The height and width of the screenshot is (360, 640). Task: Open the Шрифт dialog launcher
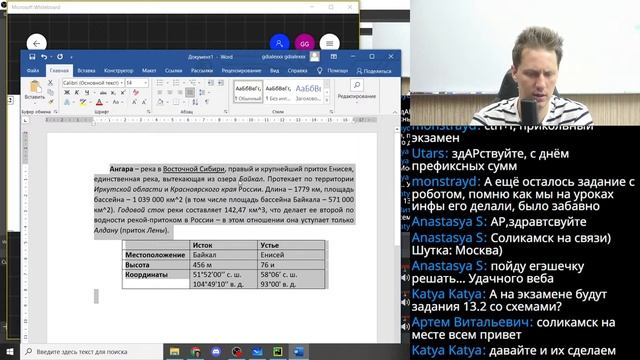[x=149, y=111]
